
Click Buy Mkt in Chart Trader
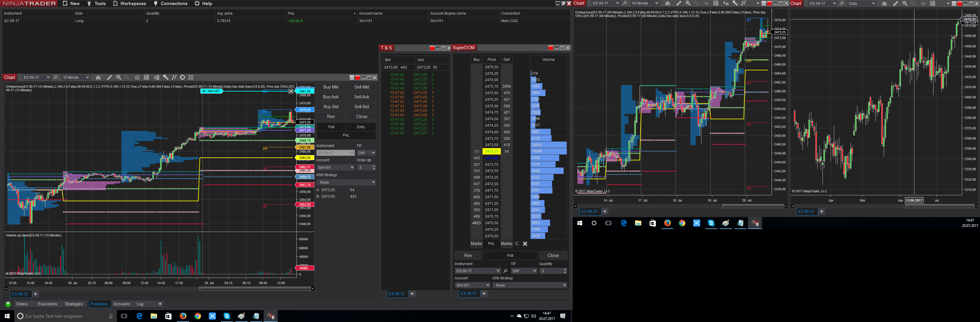[x=331, y=87]
